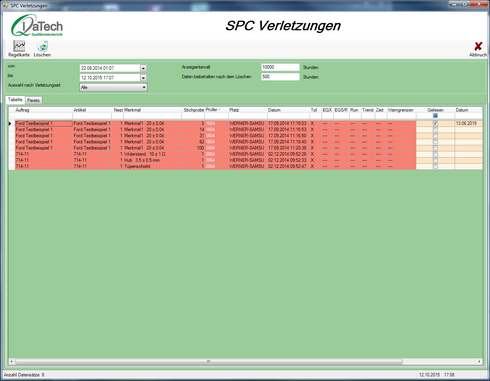Select the Tabelle tab

(x=15, y=100)
